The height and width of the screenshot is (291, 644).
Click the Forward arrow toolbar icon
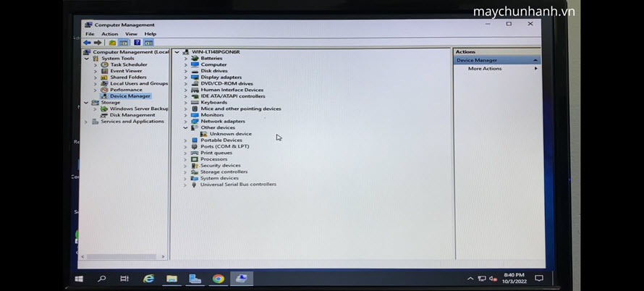(98, 43)
